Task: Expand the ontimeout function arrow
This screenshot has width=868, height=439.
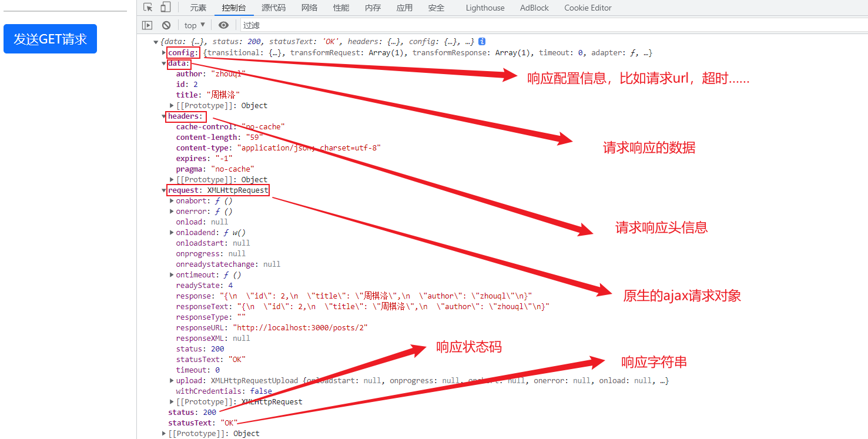Action: pyautogui.click(x=172, y=275)
